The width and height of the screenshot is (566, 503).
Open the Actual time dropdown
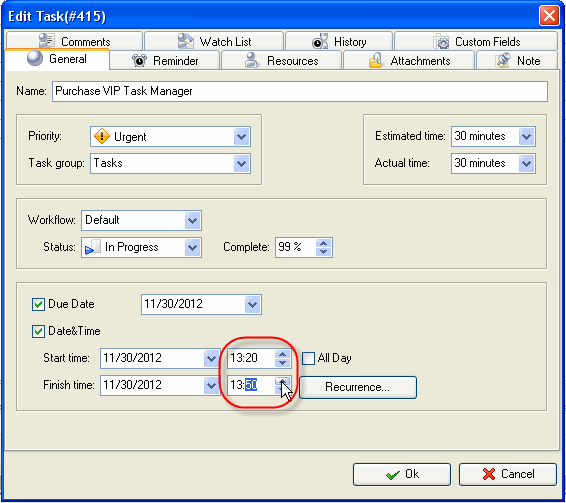pyautogui.click(x=527, y=164)
